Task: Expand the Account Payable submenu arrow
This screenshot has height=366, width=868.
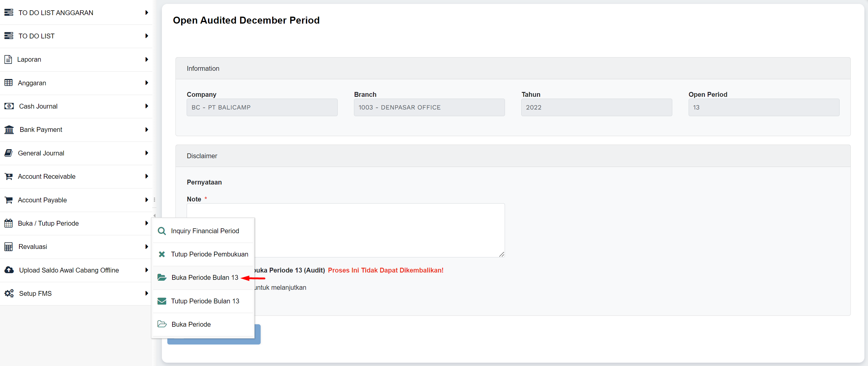Action: (146, 200)
